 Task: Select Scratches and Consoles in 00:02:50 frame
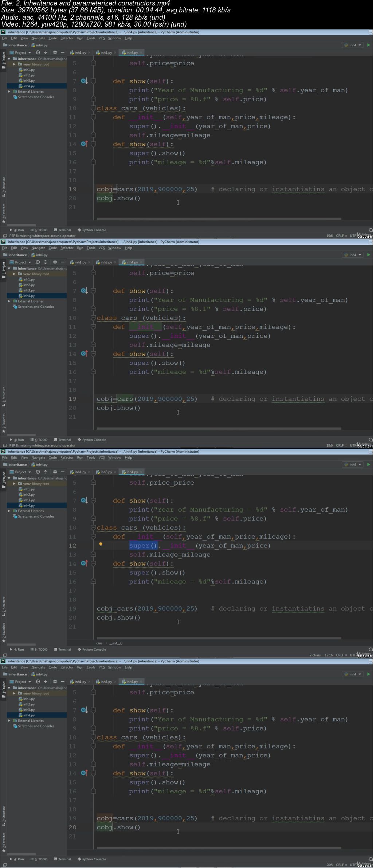(x=34, y=516)
